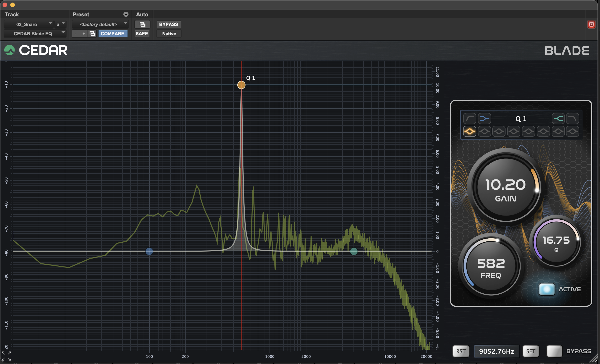Toggle the automation SAFE button

pos(142,34)
